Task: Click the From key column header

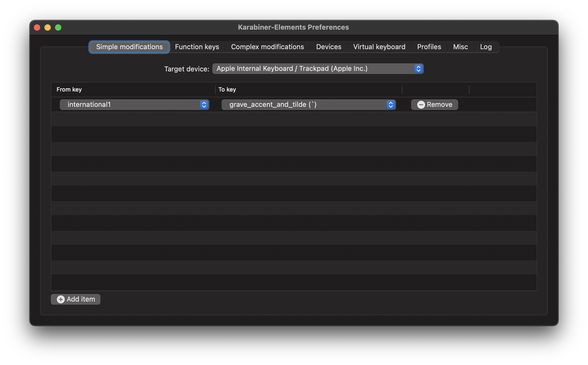Action: click(69, 90)
